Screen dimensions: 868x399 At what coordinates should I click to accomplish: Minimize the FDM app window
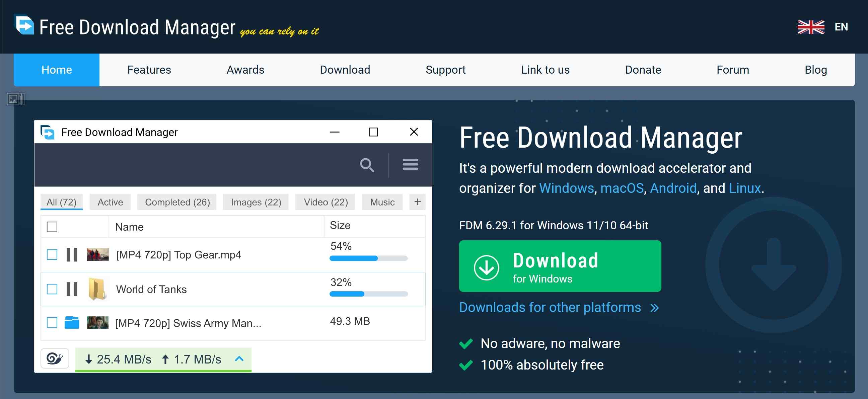334,132
